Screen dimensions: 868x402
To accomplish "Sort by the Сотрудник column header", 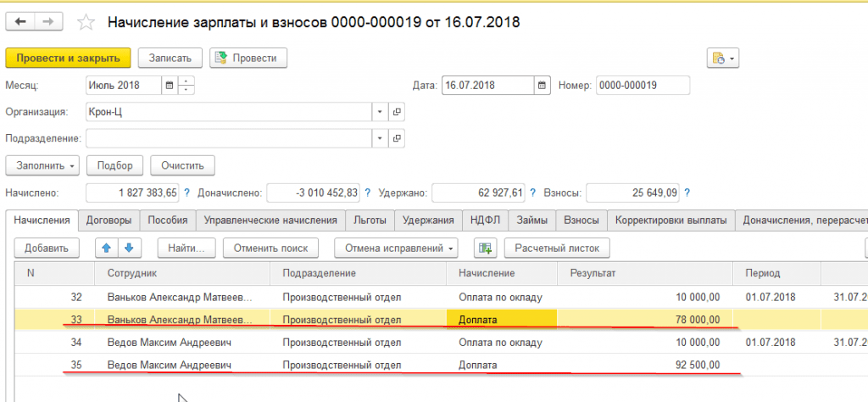I will (x=181, y=274).
